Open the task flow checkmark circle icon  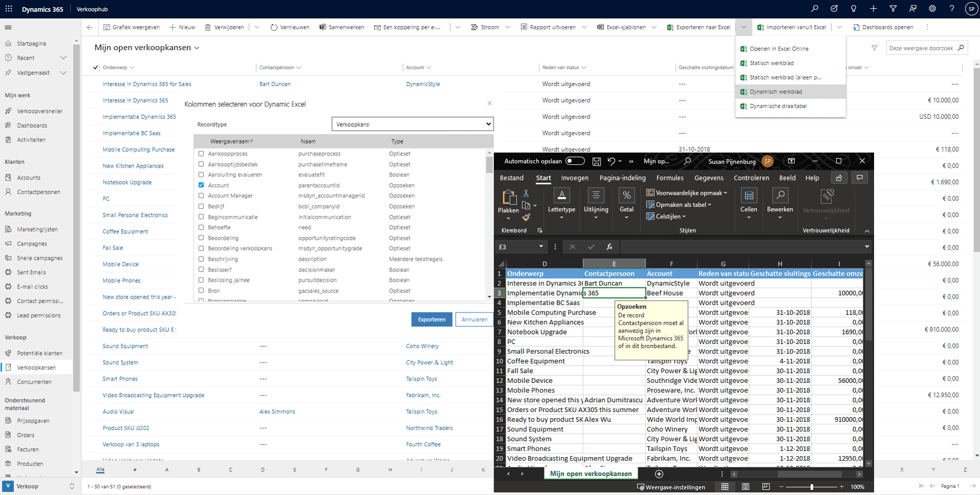point(834,9)
